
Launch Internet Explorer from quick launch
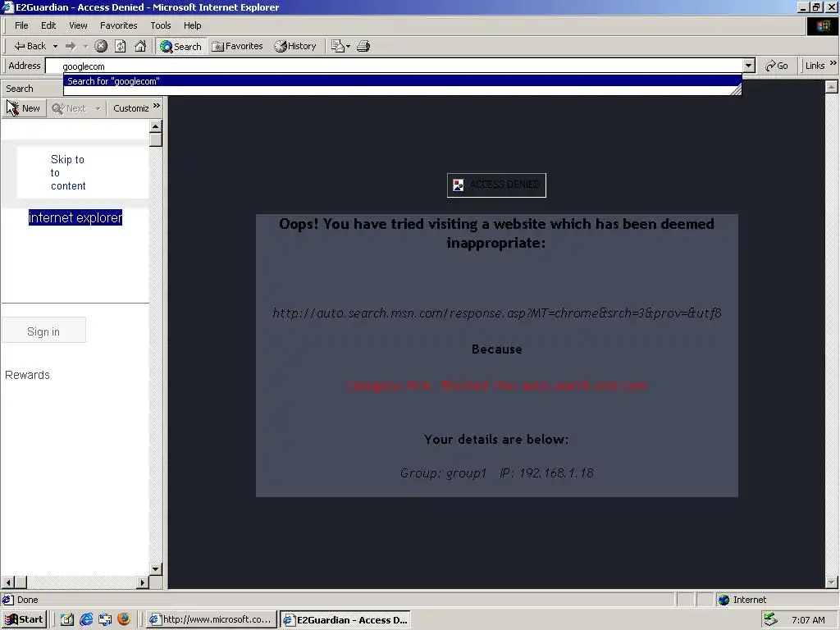[85, 620]
